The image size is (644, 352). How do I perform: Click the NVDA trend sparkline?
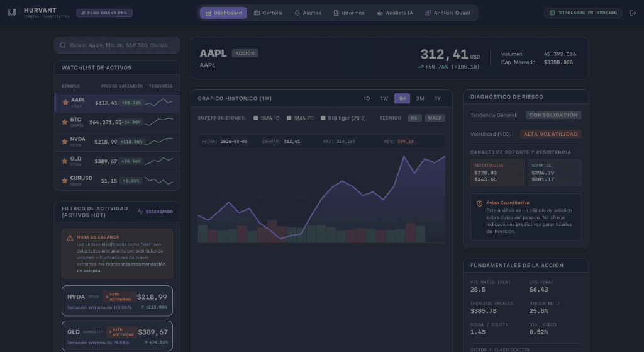(x=159, y=142)
